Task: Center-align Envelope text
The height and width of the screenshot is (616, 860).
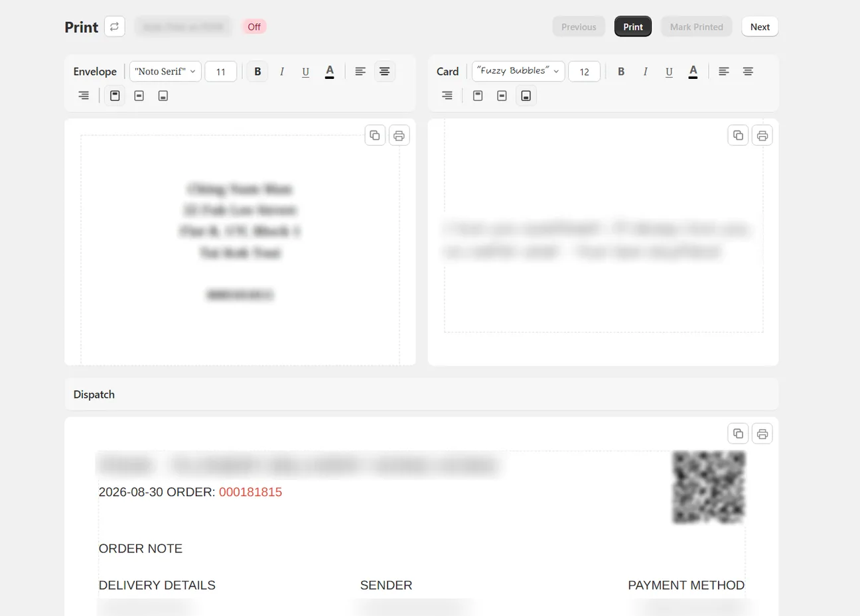Action: pos(384,71)
